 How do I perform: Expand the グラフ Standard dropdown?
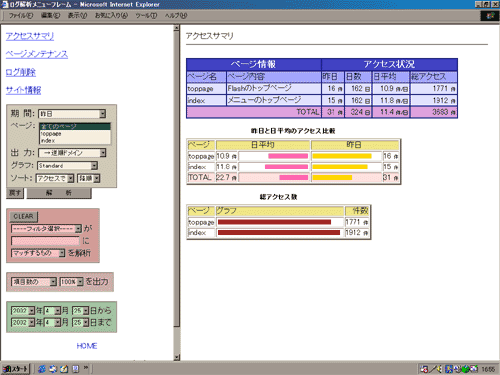coord(68,166)
